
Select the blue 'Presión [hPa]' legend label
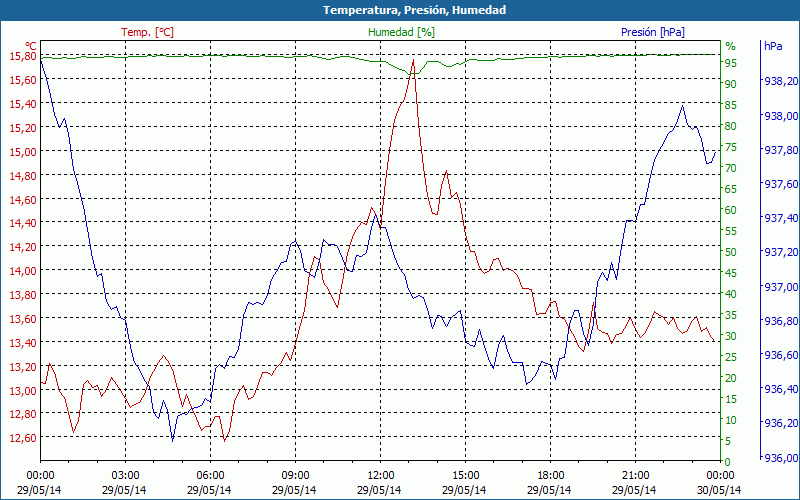point(653,32)
